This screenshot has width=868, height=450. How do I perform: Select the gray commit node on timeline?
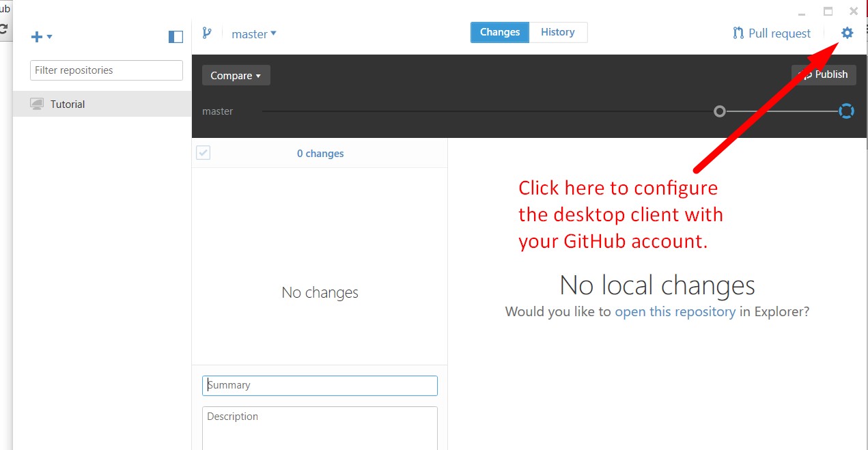pyautogui.click(x=720, y=111)
